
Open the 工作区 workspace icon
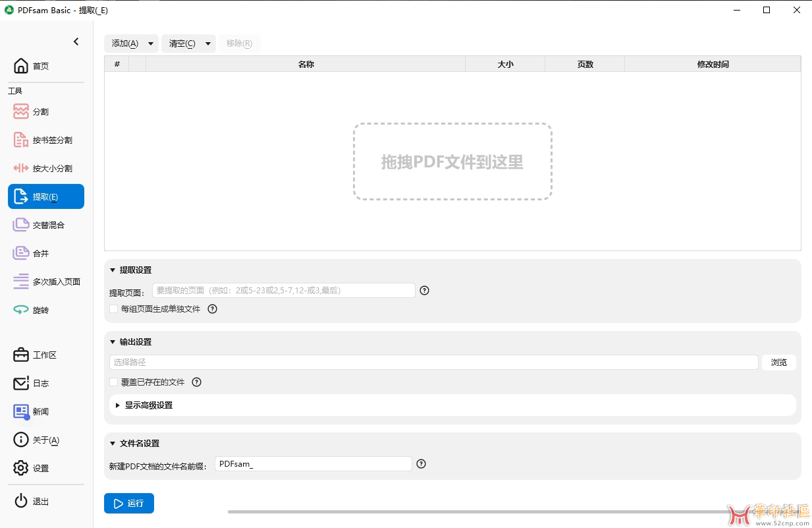(21, 355)
